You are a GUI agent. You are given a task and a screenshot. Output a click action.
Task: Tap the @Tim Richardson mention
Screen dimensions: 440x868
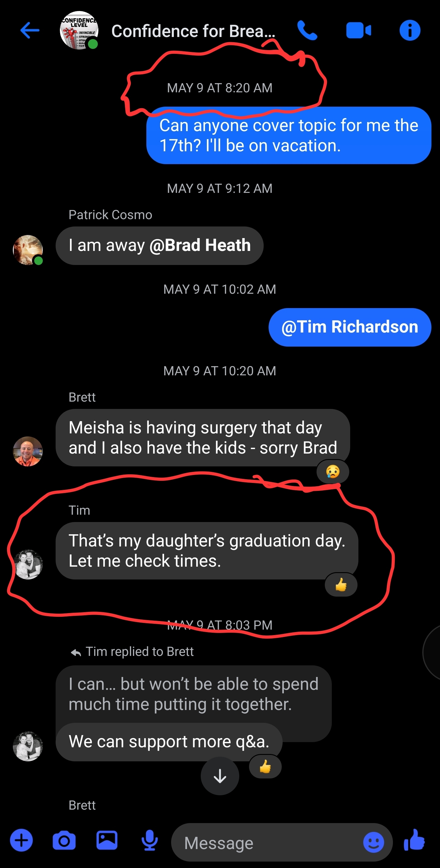coord(350,327)
